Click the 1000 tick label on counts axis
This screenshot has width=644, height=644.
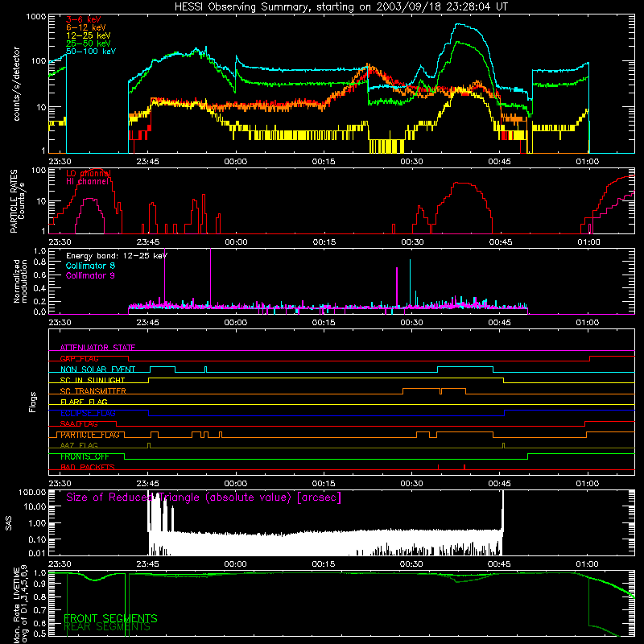(36, 17)
